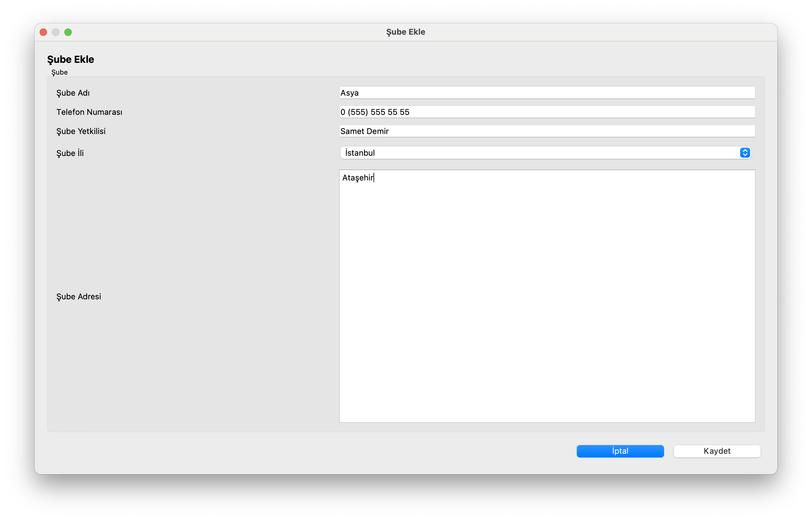812x520 pixels.
Task: Open the Şube İli dropdown showing İstanbul
Action: pyautogui.click(x=540, y=153)
